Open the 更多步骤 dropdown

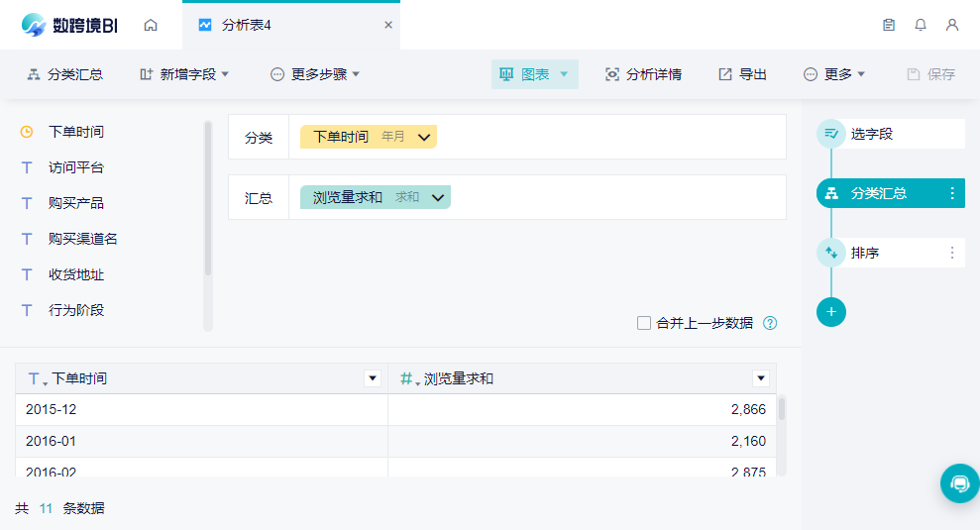(x=315, y=74)
